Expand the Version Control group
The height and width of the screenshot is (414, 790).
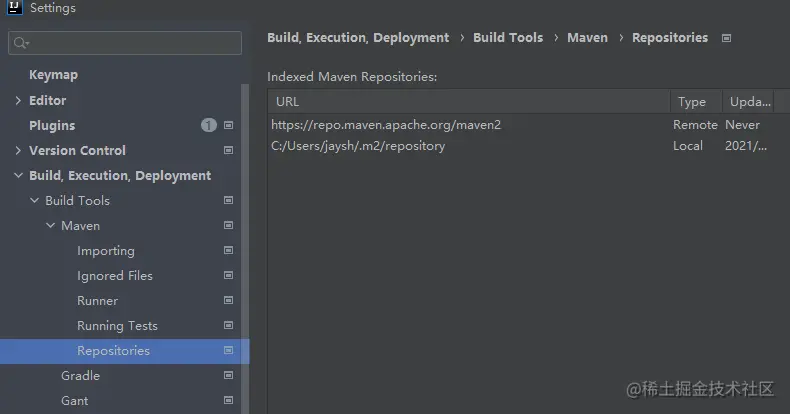18,150
